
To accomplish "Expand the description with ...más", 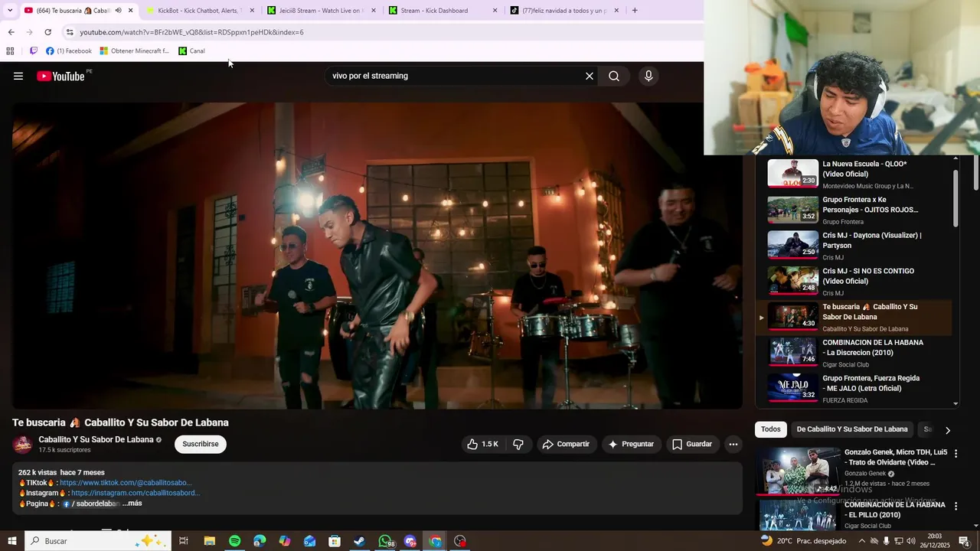I will [132, 504].
